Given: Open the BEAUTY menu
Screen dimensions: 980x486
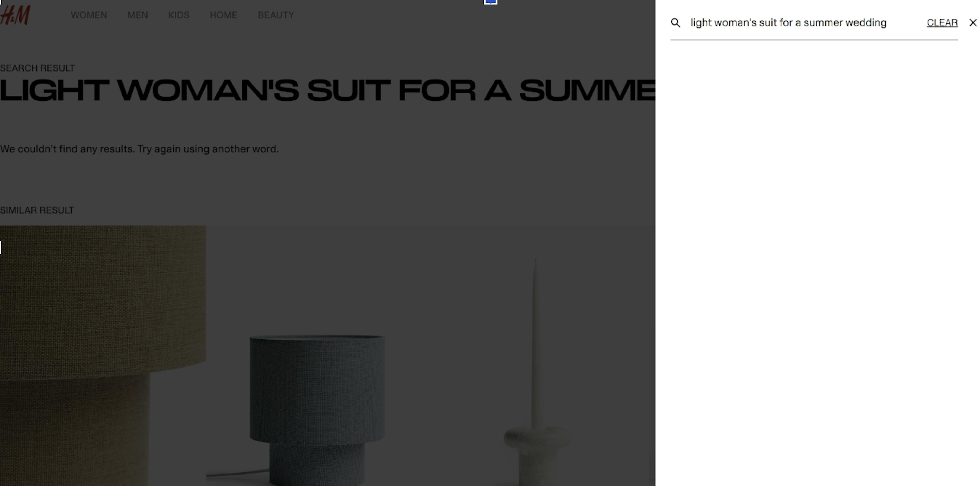Looking at the screenshot, I should pos(276,15).
